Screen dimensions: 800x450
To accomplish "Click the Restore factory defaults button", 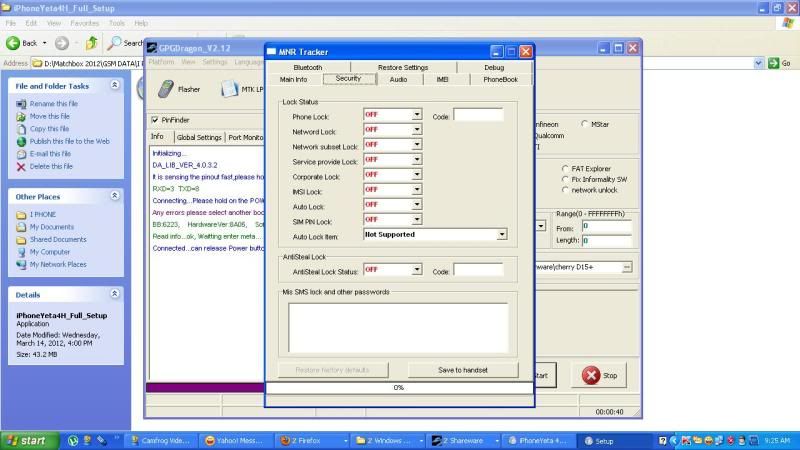I will (x=333, y=370).
